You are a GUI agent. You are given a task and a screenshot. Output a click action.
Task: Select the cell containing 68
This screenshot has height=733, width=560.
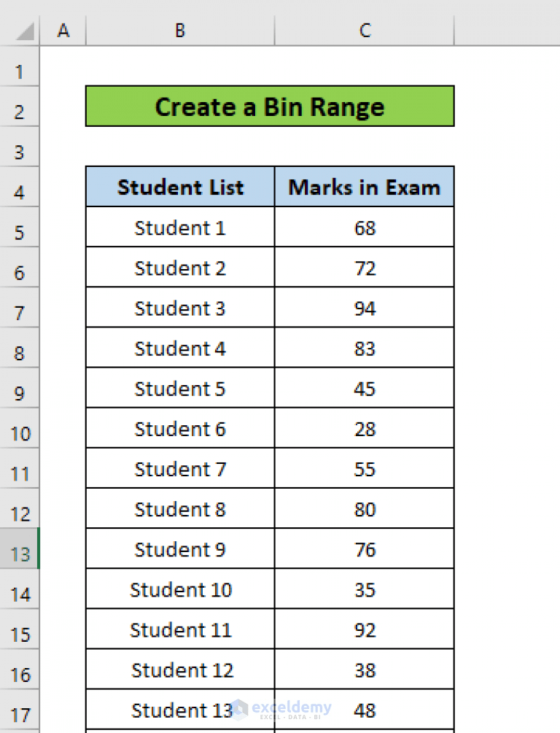(365, 227)
